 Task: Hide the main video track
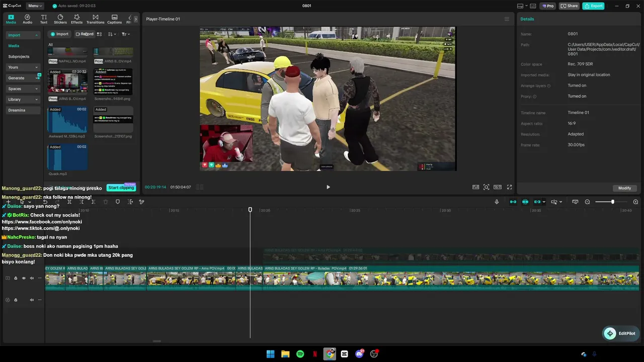pos(24,278)
